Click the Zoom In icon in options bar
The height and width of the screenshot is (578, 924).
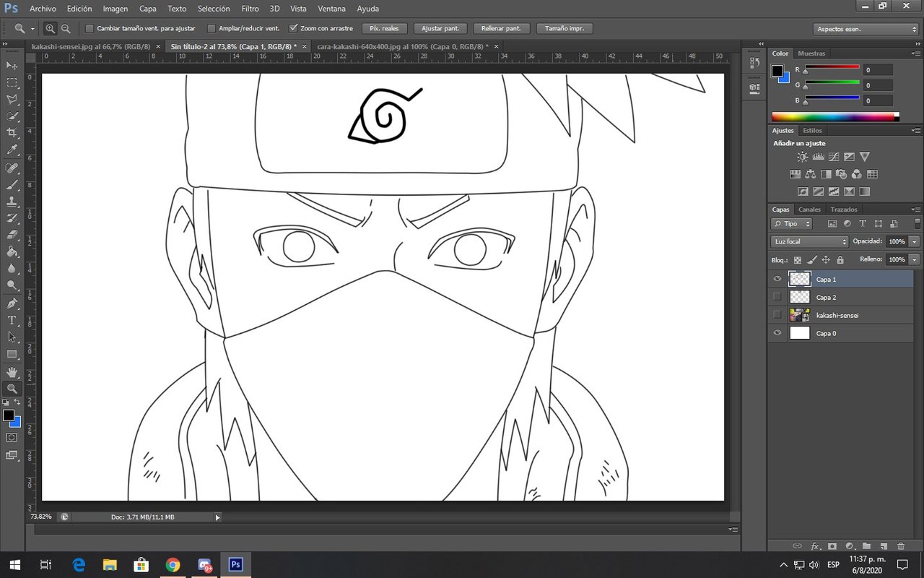(51, 29)
